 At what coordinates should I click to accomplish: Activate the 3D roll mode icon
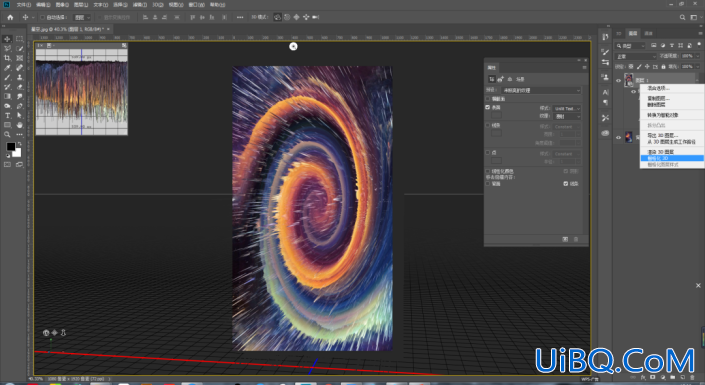pyautogui.click(x=287, y=17)
